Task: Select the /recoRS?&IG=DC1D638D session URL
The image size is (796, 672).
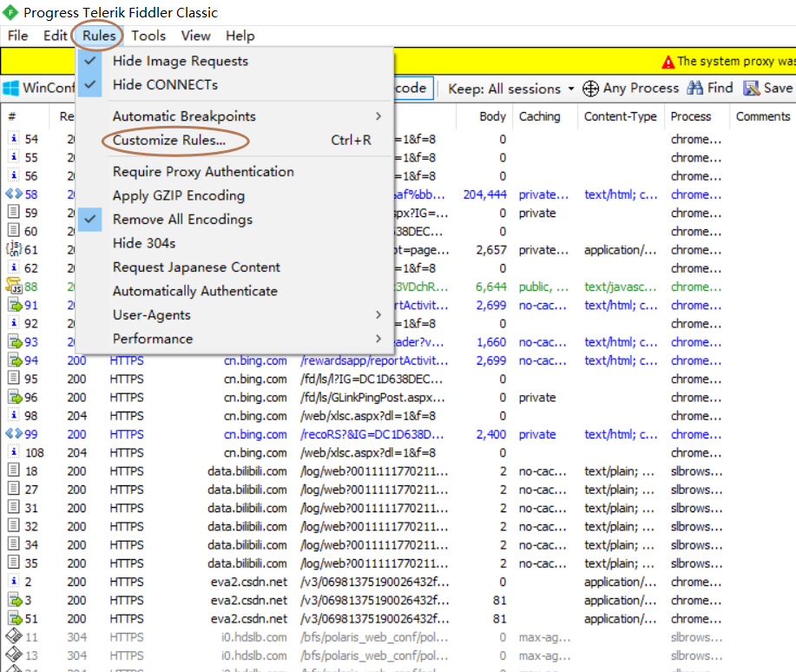Action: (x=372, y=434)
